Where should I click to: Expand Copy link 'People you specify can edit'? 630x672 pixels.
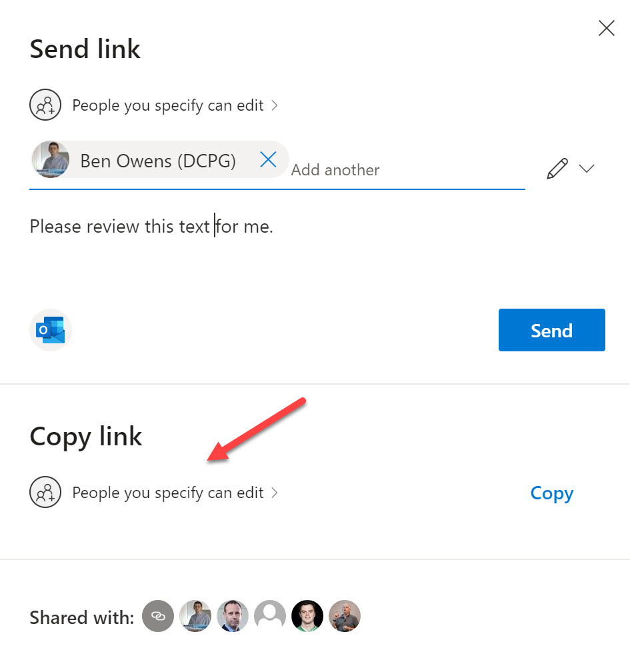pyautogui.click(x=175, y=493)
